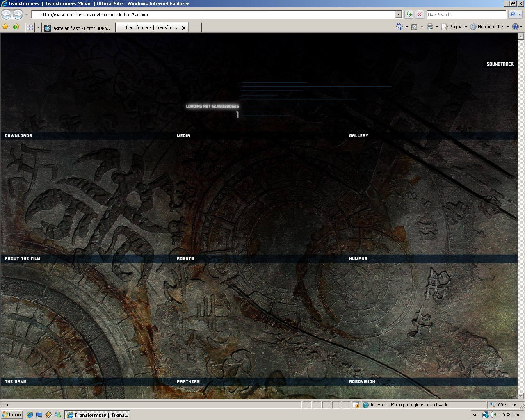
Task: Click the system clock showing 12:33 p.m.
Action: (x=510, y=415)
